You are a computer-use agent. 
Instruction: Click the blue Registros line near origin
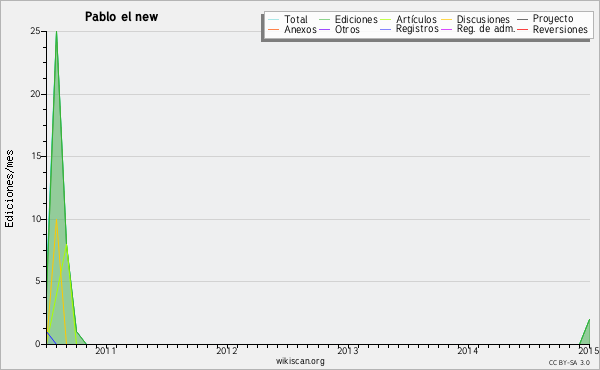pos(51,338)
